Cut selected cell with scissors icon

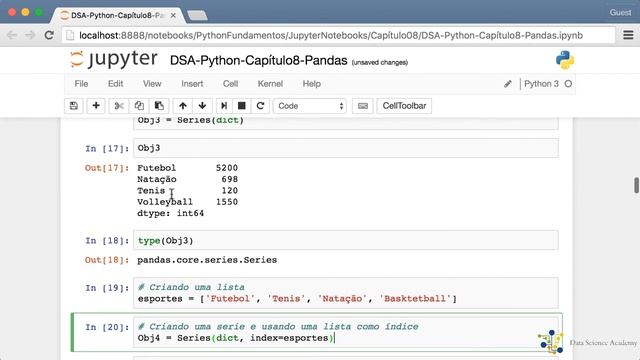(119, 106)
